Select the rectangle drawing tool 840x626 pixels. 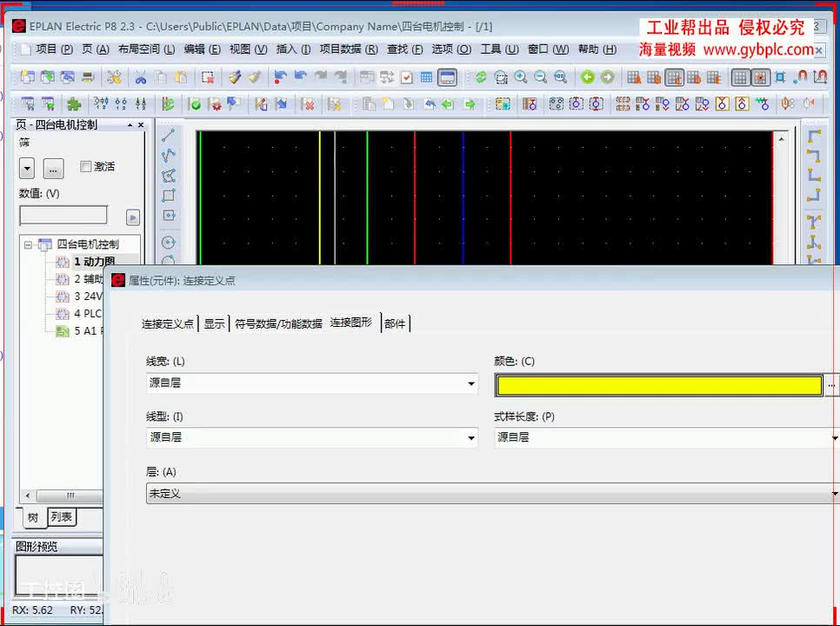click(x=168, y=196)
